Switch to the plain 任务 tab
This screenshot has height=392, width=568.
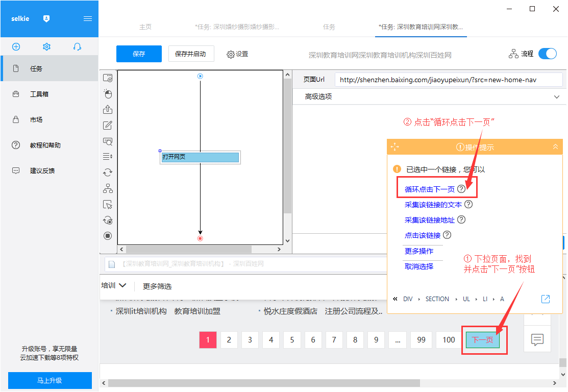pos(329,27)
